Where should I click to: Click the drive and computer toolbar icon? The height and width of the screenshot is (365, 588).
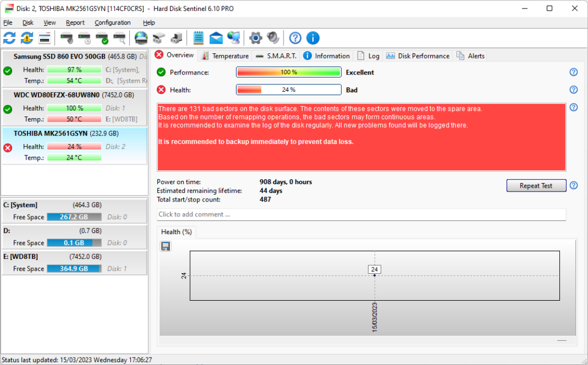176,38
